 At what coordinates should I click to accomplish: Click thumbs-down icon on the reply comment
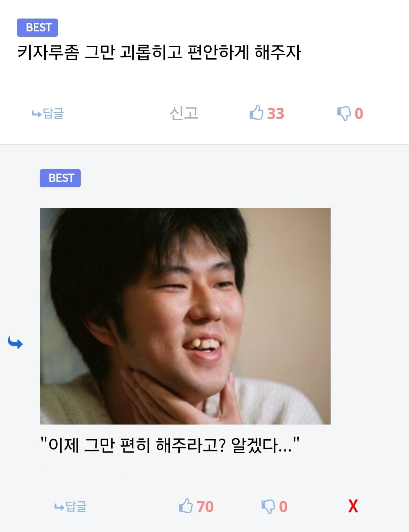[x=268, y=506]
